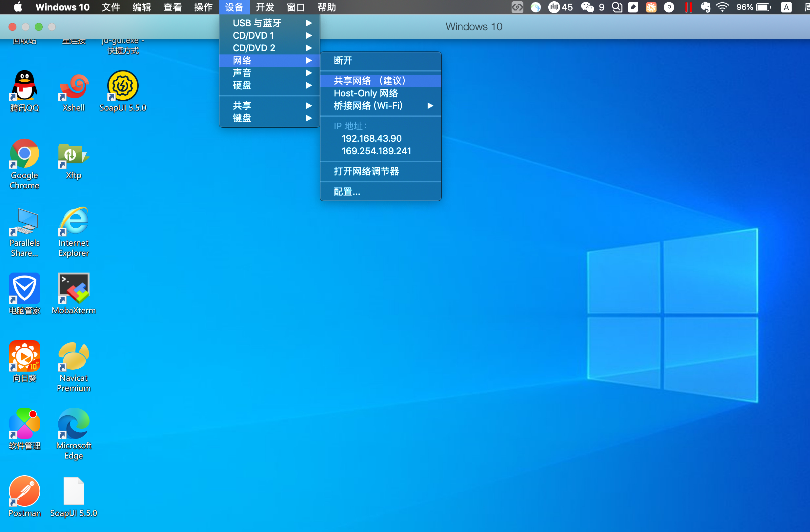Open the 文件 menu

click(111, 7)
